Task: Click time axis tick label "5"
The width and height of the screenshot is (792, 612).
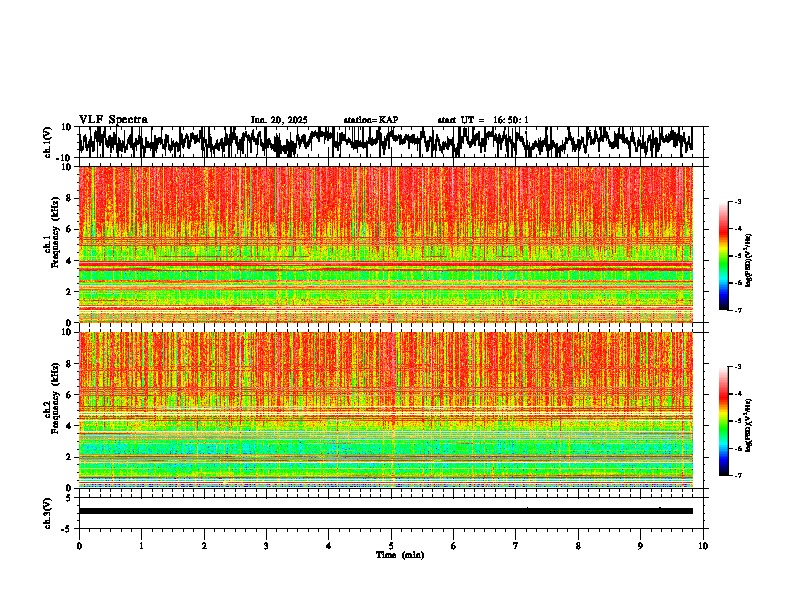Action: (x=391, y=546)
